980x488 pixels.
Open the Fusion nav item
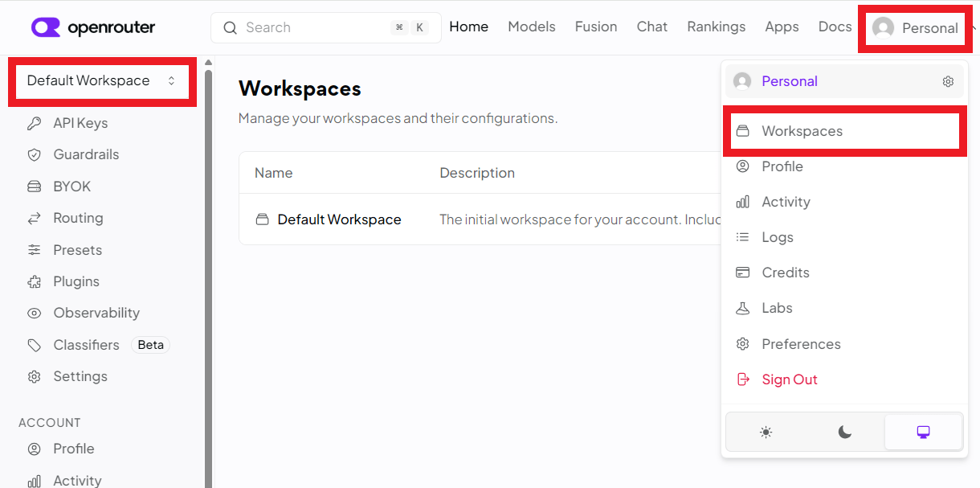point(596,27)
